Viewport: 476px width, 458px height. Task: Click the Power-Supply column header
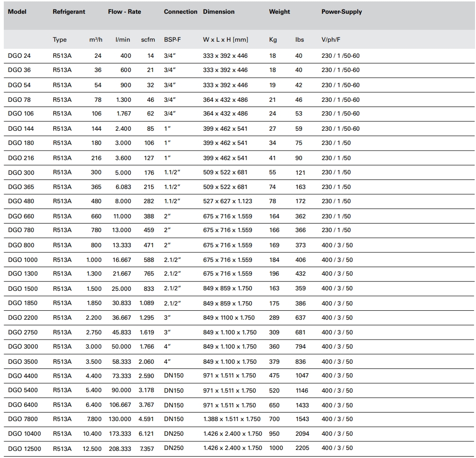point(341,12)
